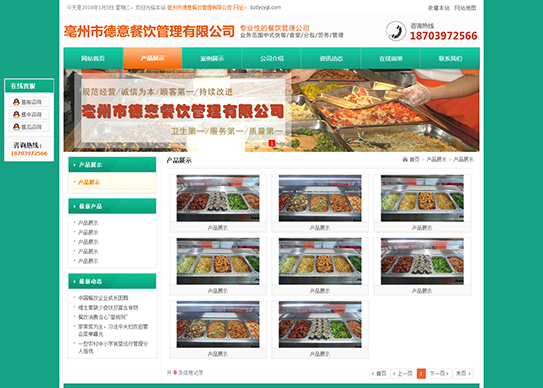Open the 中国餐饮企业成长困局 news link

(x=103, y=298)
